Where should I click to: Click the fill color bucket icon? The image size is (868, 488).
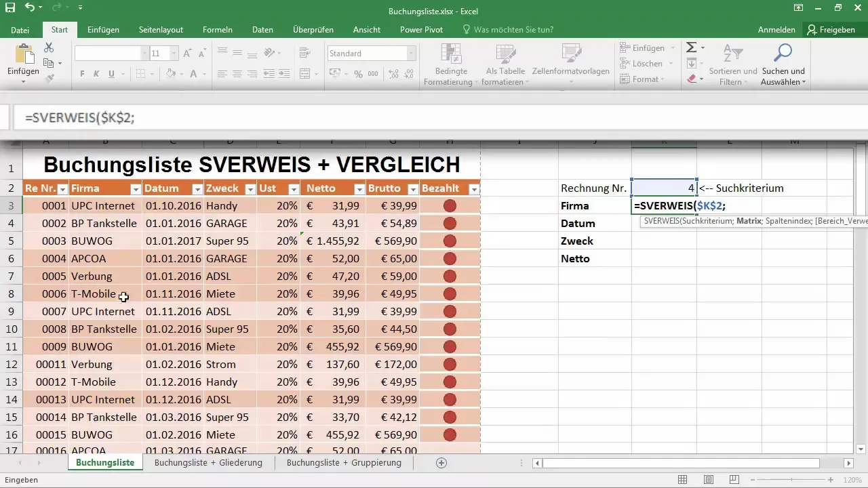pos(171,74)
